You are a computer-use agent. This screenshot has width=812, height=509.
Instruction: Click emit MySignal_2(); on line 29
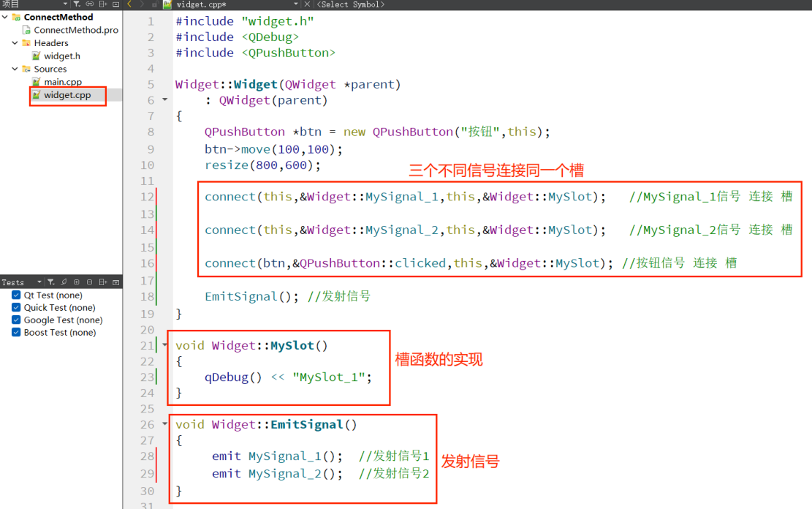(277, 474)
